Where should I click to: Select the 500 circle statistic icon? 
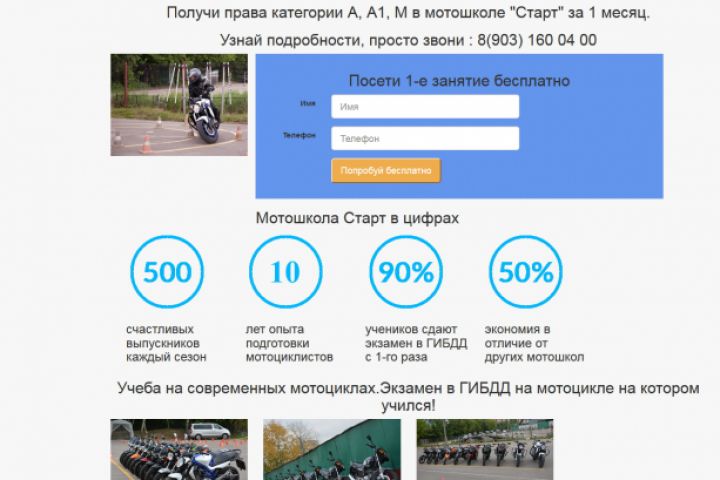167,272
